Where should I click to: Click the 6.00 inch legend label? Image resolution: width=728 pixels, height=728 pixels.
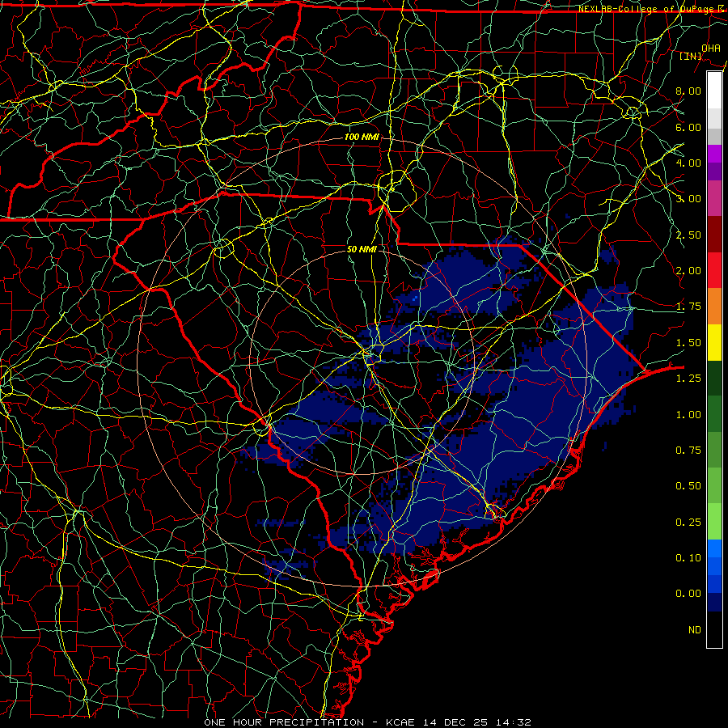(688, 127)
